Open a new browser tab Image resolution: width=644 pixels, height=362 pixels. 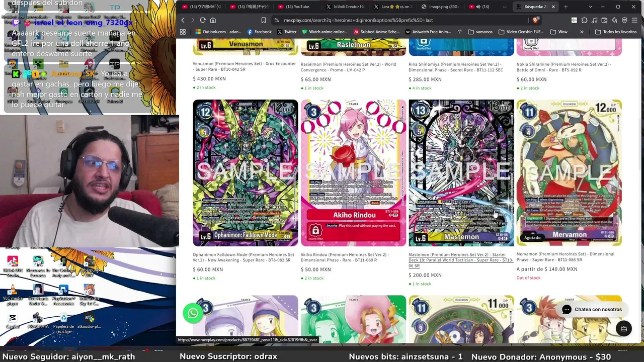(x=566, y=7)
